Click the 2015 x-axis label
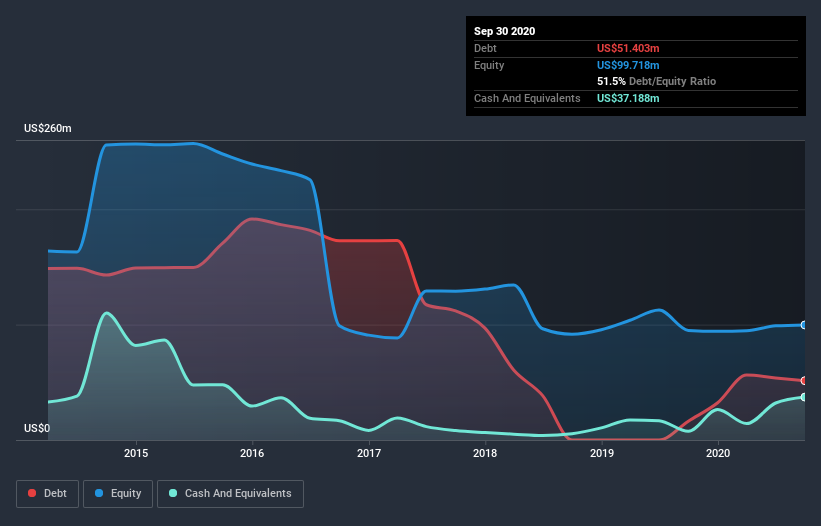The height and width of the screenshot is (526, 821). pos(136,453)
